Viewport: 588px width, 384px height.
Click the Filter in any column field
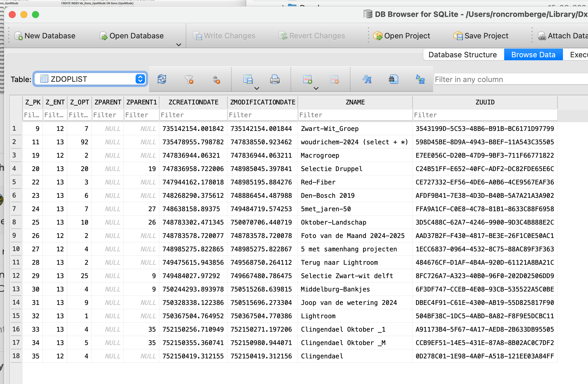(511, 79)
